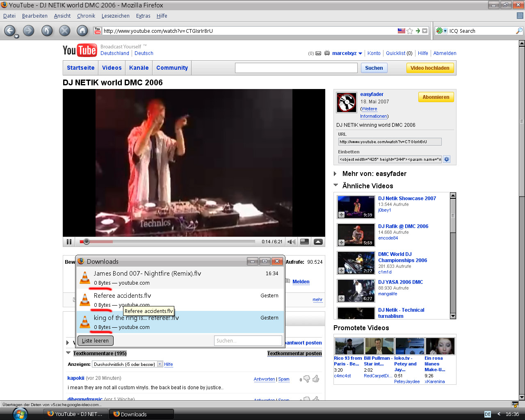Click the video URL text field

click(x=390, y=142)
